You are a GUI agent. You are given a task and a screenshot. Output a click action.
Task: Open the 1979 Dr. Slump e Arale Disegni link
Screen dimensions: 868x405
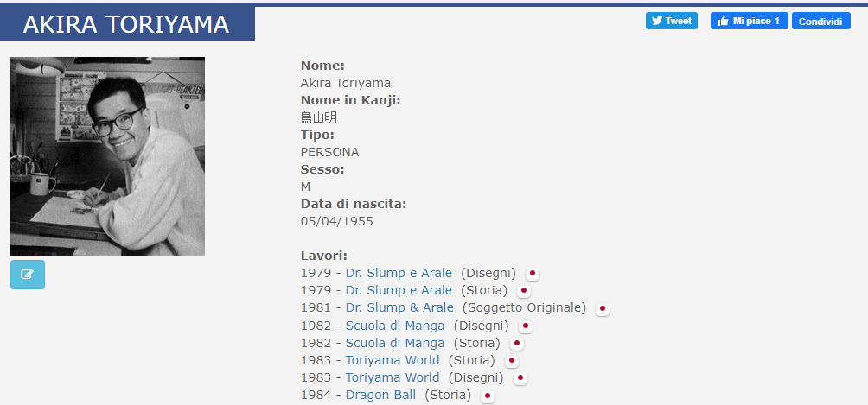click(x=399, y=273)
